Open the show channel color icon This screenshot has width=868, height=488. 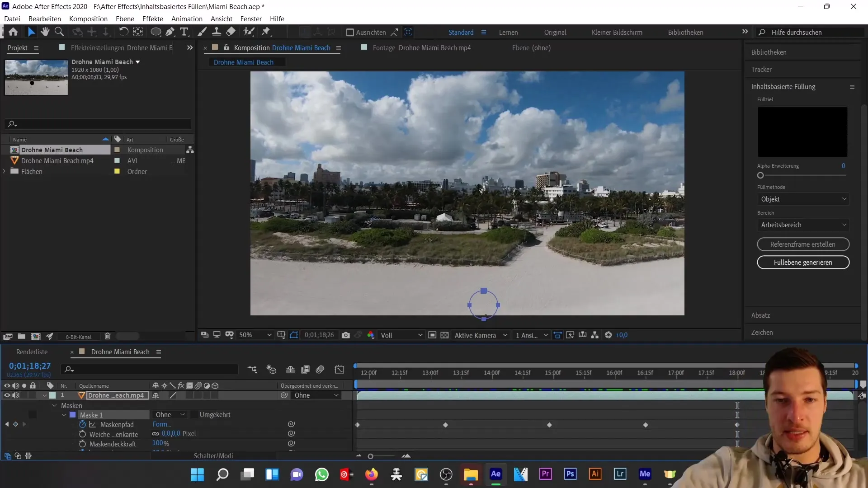pyautogui.click(x=371, y=335)
